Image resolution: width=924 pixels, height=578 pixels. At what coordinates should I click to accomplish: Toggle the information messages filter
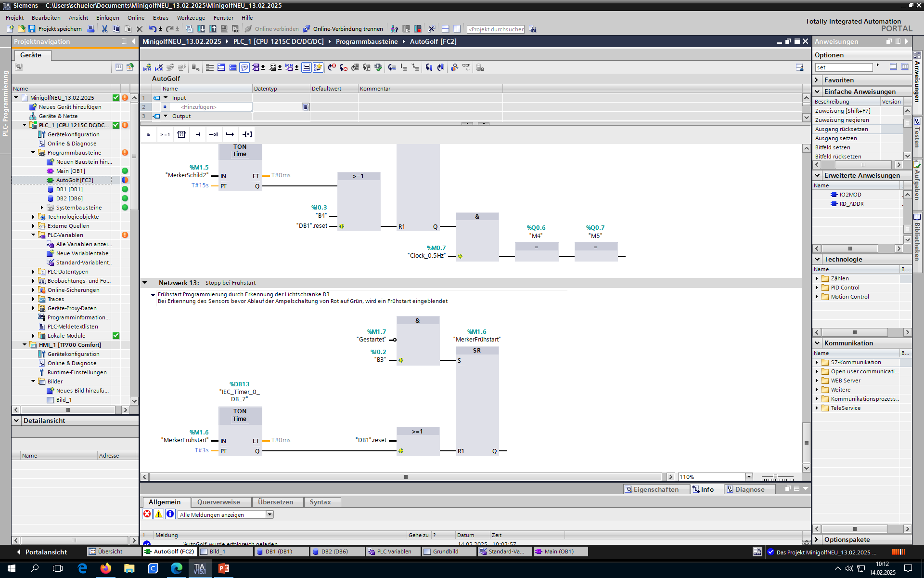[170, 514]
